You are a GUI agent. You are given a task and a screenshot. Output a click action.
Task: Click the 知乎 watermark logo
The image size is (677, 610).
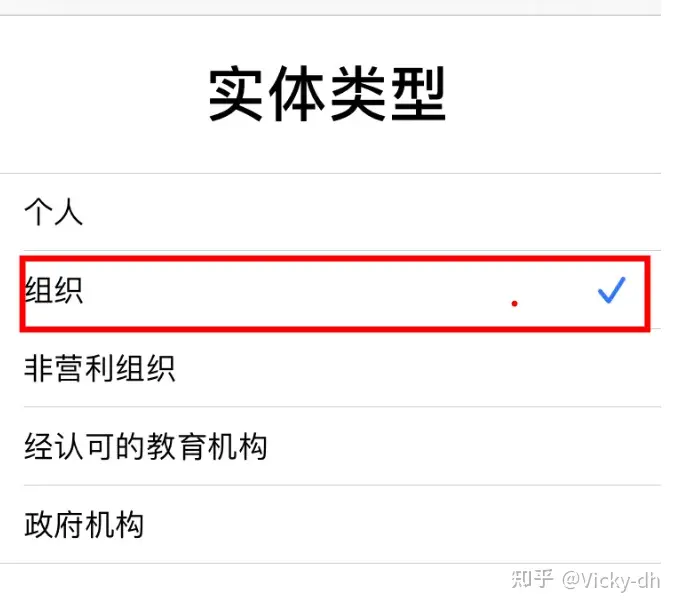532,580
